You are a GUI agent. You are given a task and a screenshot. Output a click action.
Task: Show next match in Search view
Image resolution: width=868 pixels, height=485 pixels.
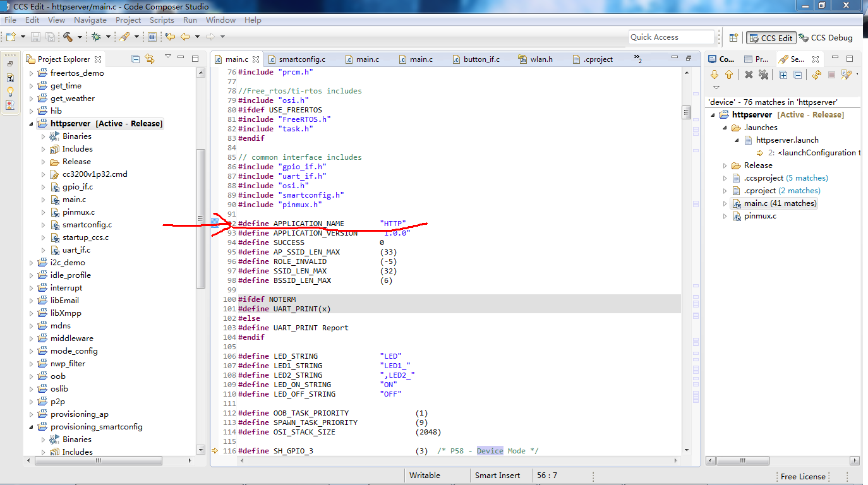714,75
